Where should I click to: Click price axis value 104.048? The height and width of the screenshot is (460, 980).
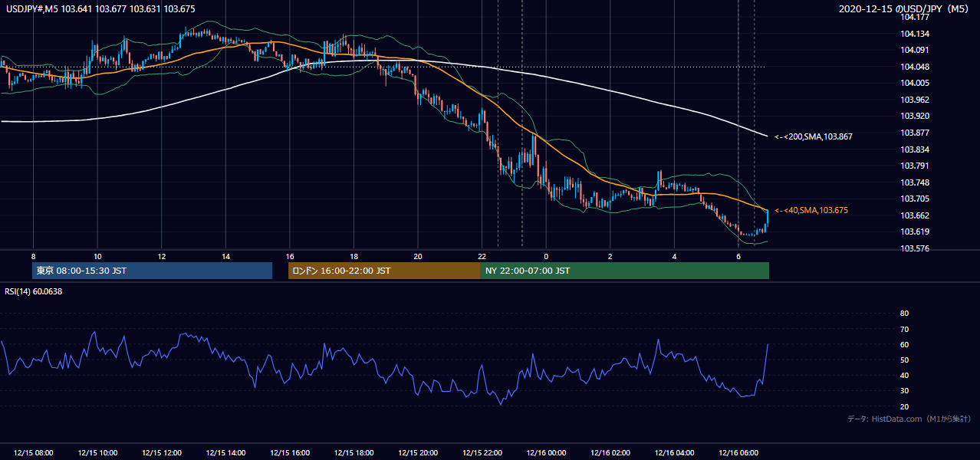915,67
